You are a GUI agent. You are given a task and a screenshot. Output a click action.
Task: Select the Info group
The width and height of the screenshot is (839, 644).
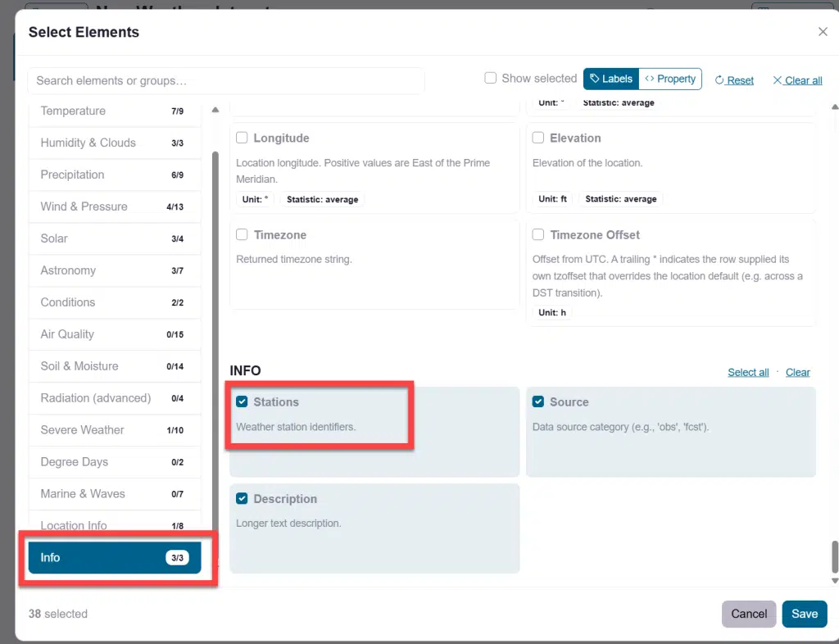(115, 557)
